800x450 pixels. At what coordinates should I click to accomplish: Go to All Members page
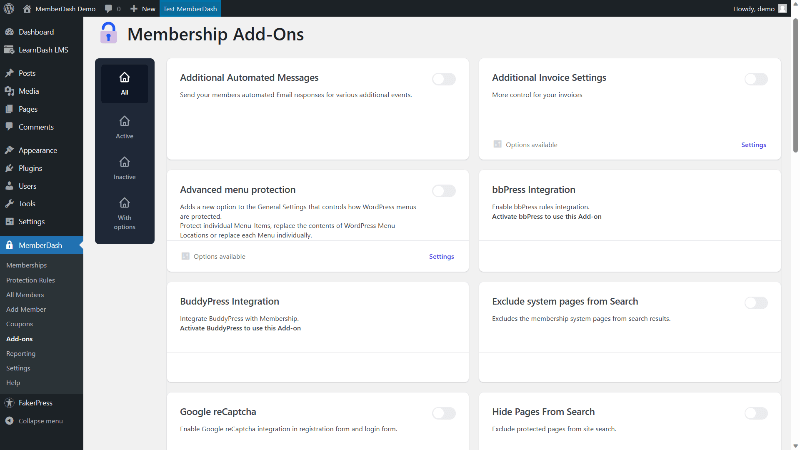pos(25,295)
